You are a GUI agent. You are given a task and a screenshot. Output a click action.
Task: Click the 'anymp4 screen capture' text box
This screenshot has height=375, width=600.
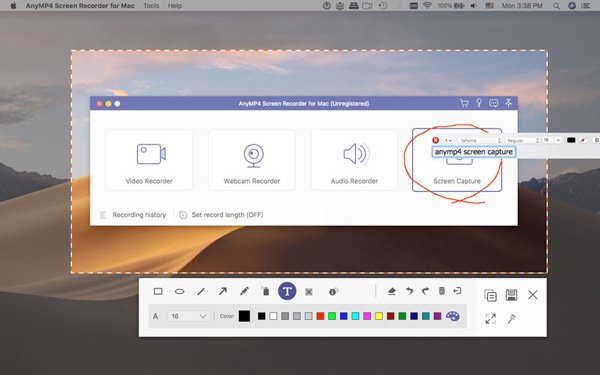click(474, 152)
